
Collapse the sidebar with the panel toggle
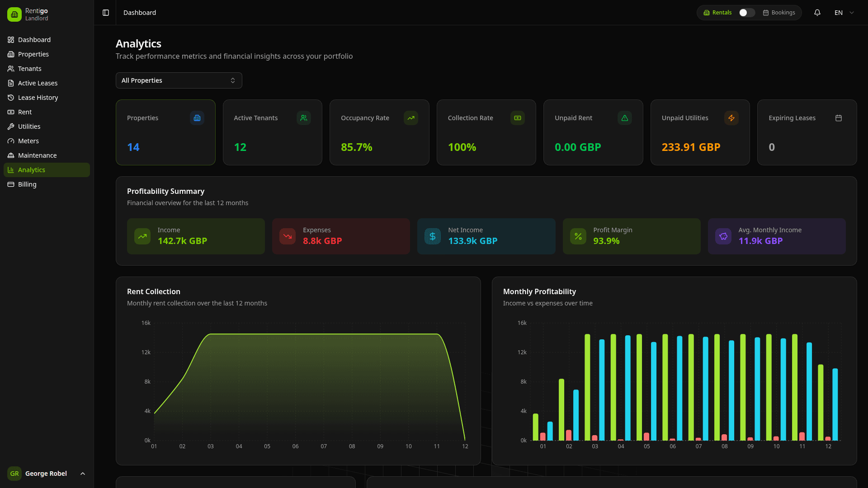(x=105, y=13)
